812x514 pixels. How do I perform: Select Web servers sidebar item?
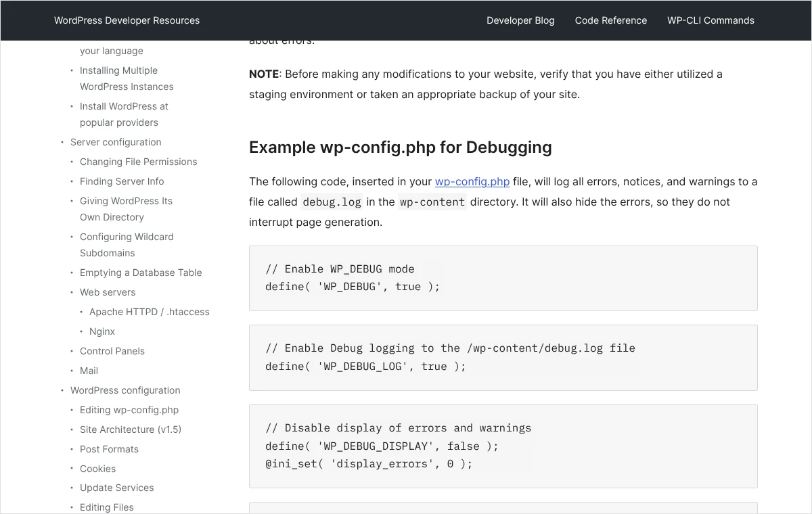coord(108,292)
